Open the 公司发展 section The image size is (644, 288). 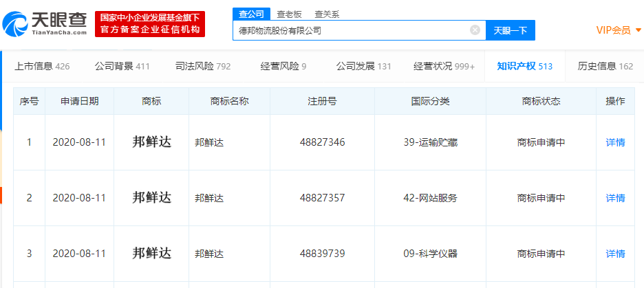[x=363, y=67]
